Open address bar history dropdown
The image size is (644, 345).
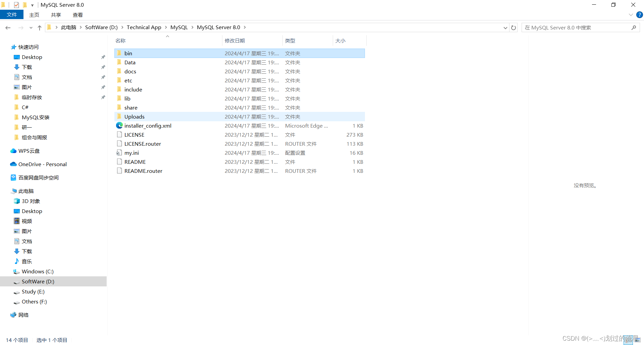(x=505, y=28)
